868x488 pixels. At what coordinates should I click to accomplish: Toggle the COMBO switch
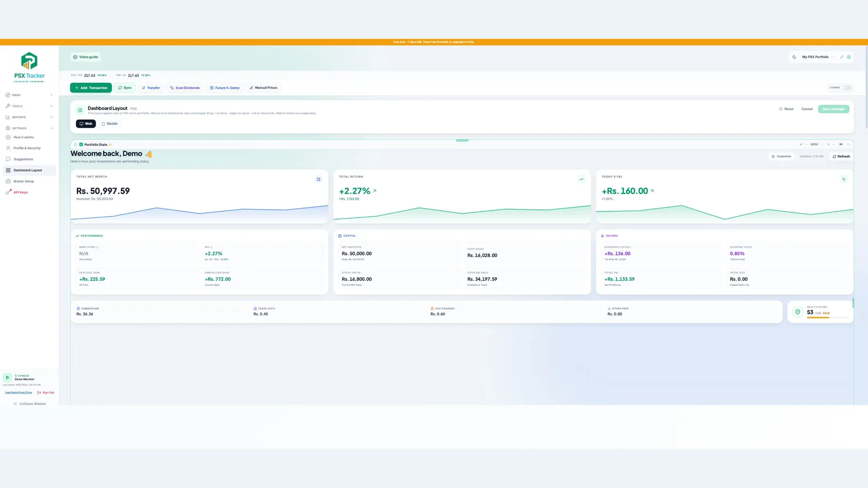[x=846, y=88]
